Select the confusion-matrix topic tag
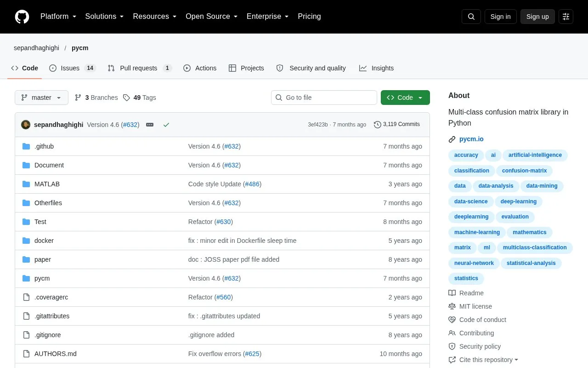The image size is (588, 368). tap(524, 171)
